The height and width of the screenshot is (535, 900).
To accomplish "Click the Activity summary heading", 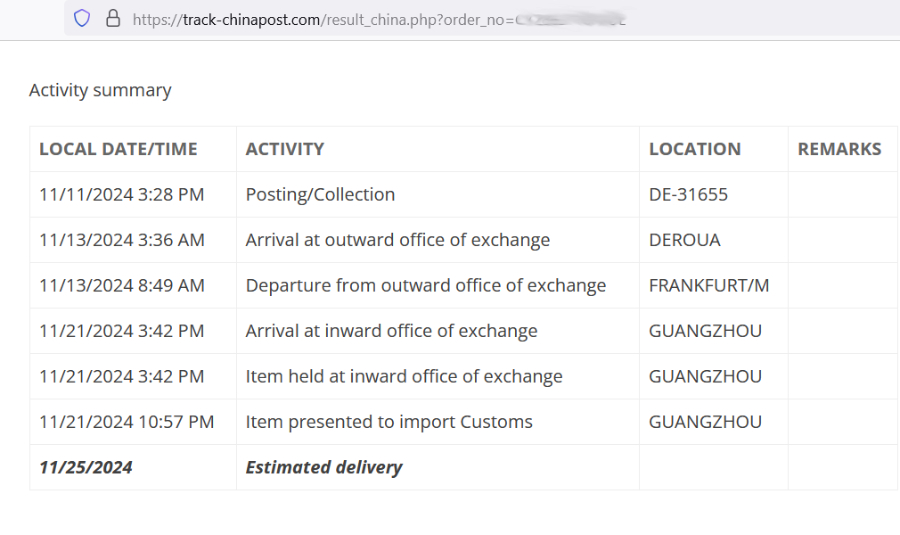I will click(100, 90).
